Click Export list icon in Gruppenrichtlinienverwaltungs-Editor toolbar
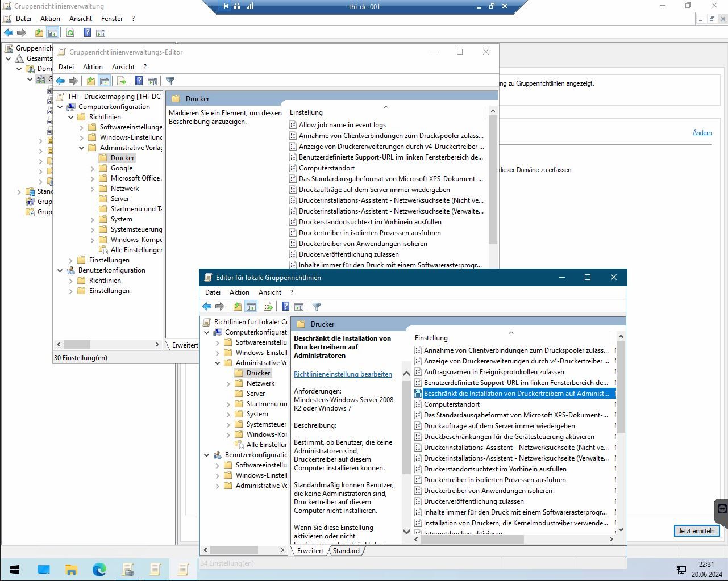 (121, 81)
